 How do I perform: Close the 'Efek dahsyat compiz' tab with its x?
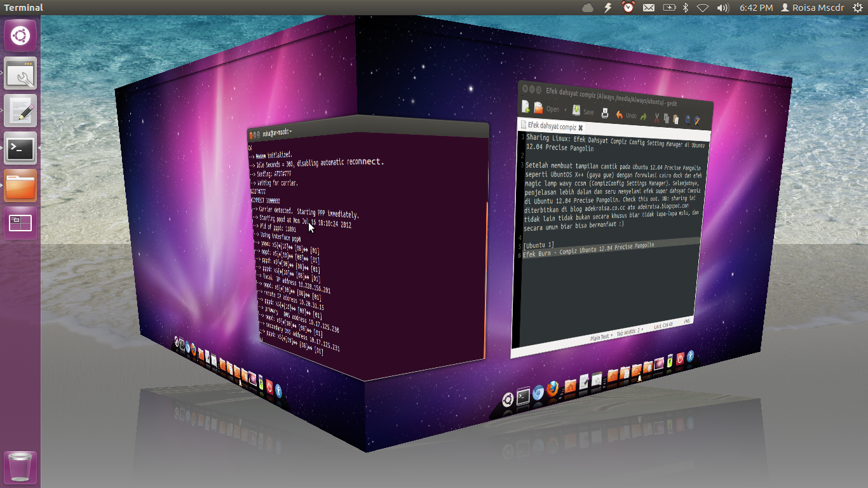point(581,128)
